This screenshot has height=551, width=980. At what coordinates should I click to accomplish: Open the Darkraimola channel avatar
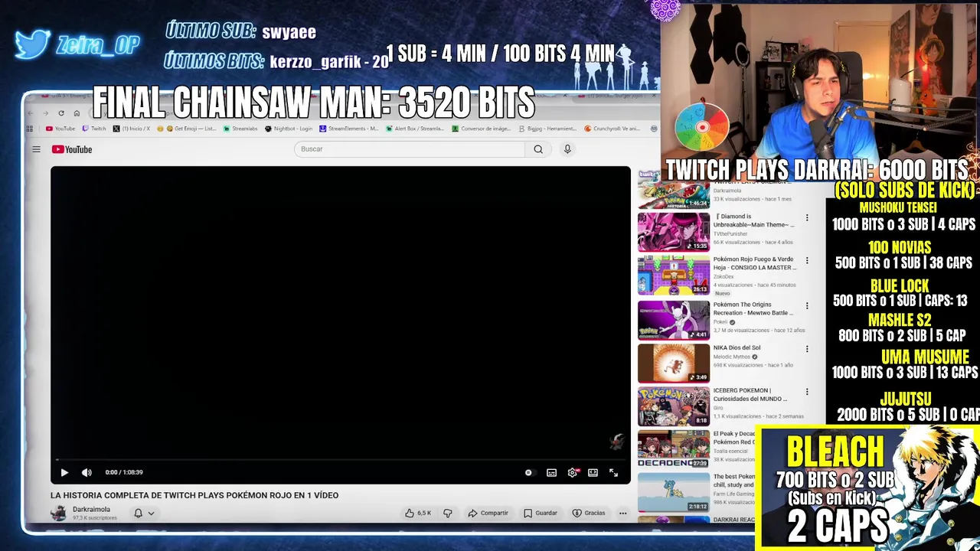coord(58,514)
